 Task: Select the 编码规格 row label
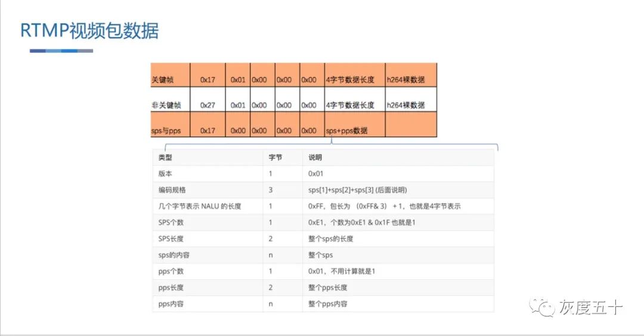(x=172, y=190)
